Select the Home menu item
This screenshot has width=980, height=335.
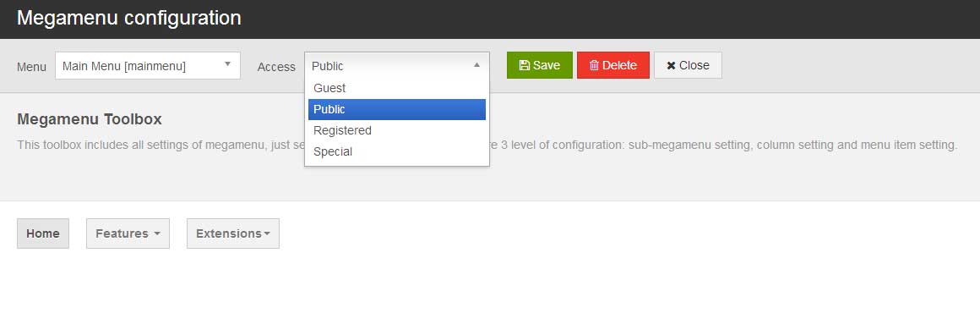click(x=43, y=233)
